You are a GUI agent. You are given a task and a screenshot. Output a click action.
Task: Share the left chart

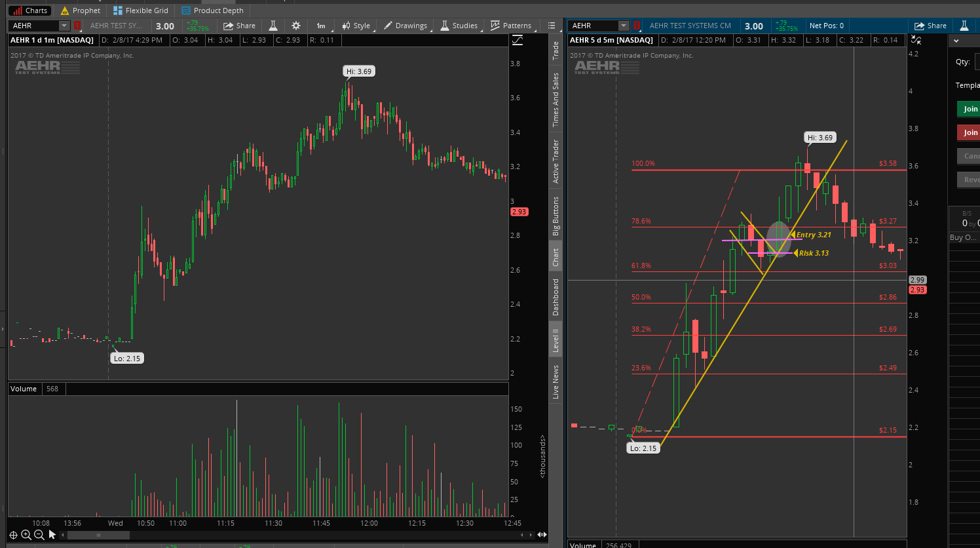point(239,26)
